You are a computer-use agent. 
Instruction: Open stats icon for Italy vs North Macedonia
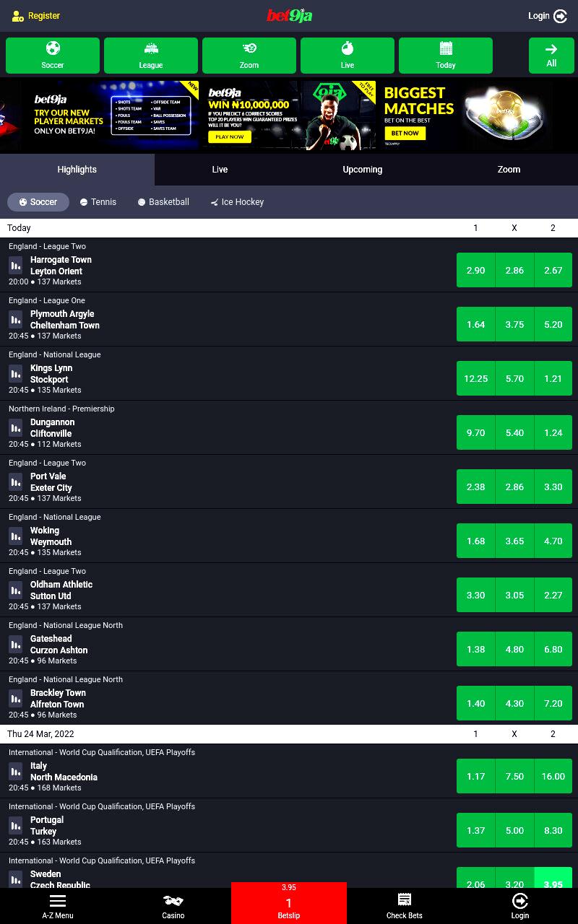(15, 772)
